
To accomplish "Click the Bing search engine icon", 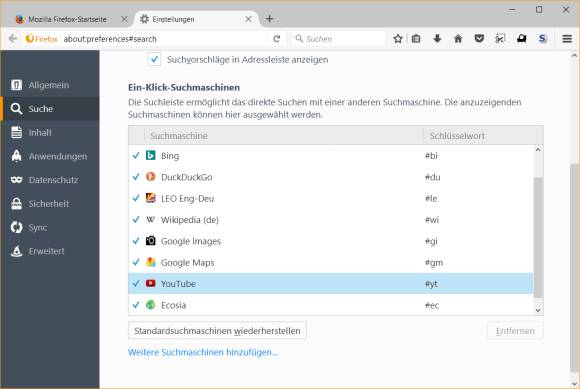I will click(x=151, y=155).
